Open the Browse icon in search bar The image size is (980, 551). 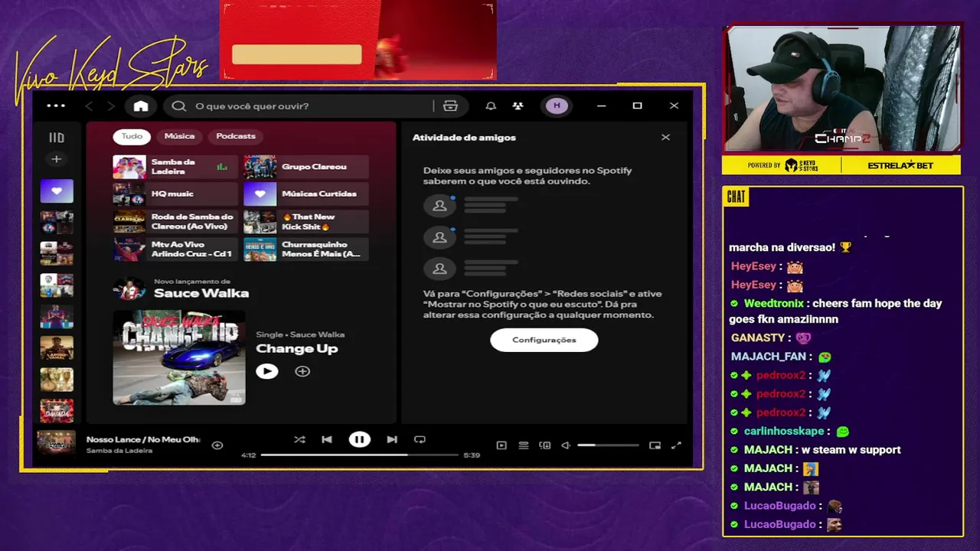(450, 106)
